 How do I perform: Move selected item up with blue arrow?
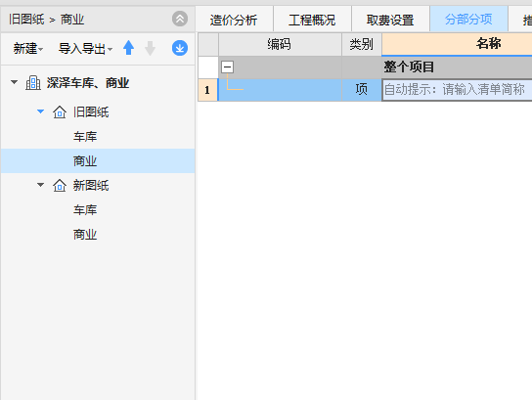(x=128, y=48)
